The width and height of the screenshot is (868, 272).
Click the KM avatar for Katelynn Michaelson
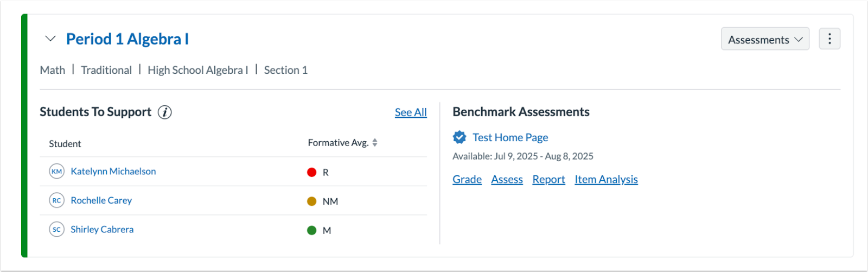pos(56,172)
